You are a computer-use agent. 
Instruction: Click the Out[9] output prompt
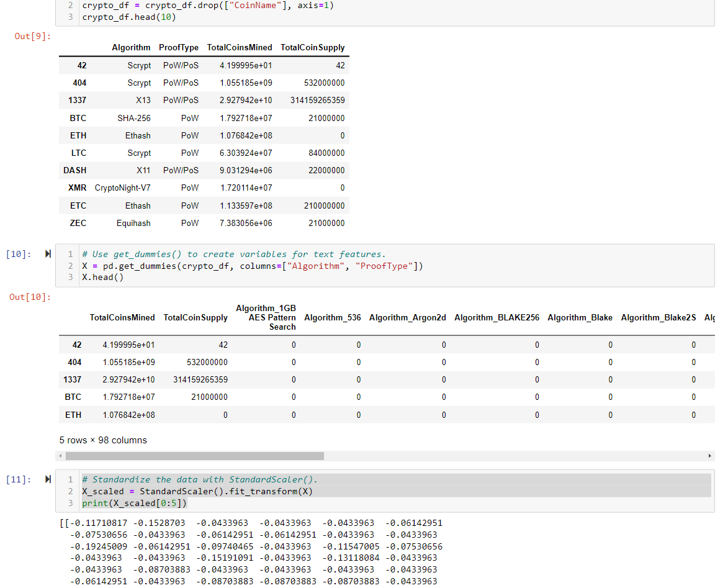(x=32, y=36)
